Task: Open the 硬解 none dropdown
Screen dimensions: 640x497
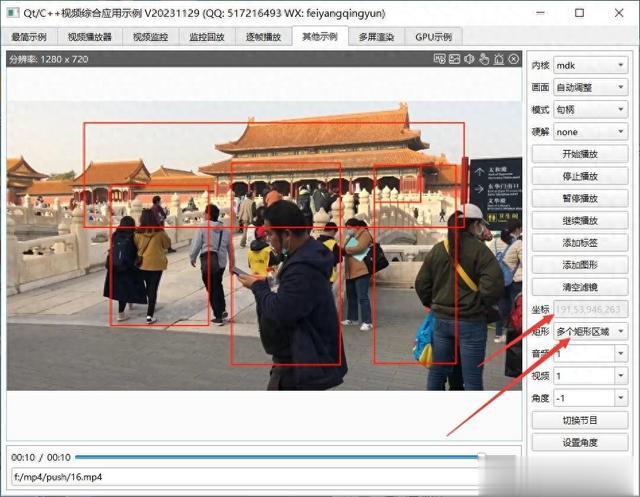Action: pyautogui.click(x=591, y=132)
